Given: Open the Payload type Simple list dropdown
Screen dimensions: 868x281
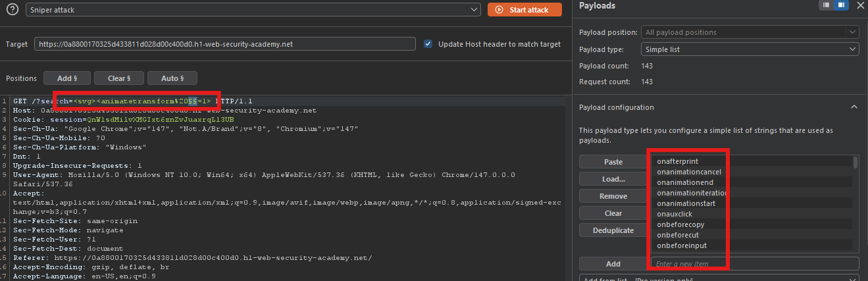Looking at the screenshot, I should [750, 49].
